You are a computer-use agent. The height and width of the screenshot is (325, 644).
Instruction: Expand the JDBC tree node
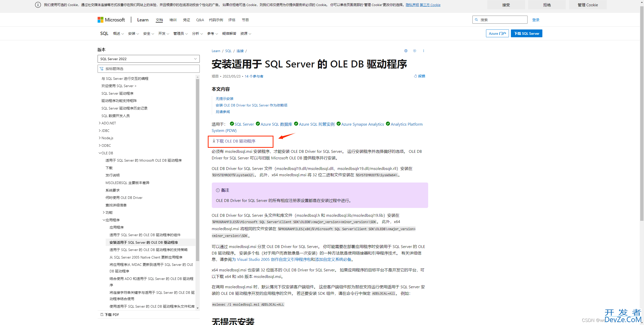100,131
